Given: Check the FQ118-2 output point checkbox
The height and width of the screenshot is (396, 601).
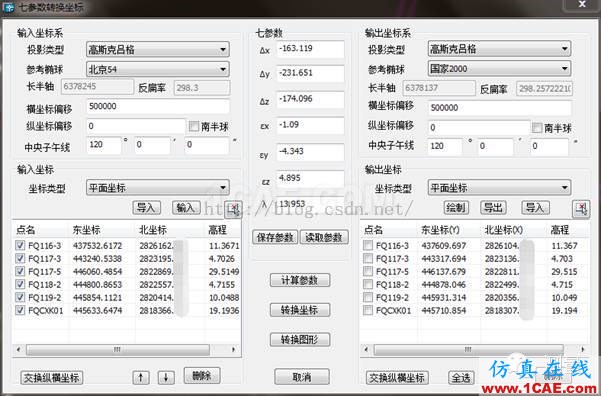Looking at the screenshot, I should [x=368, y=285].
